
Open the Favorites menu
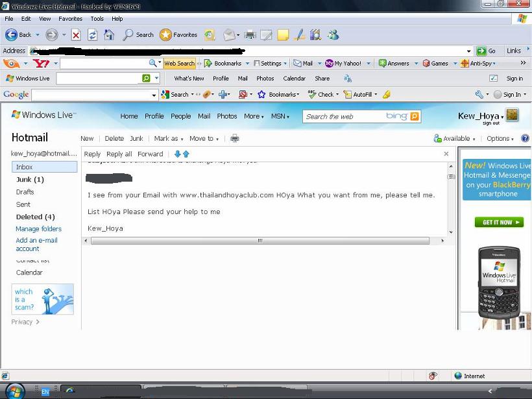70,19
